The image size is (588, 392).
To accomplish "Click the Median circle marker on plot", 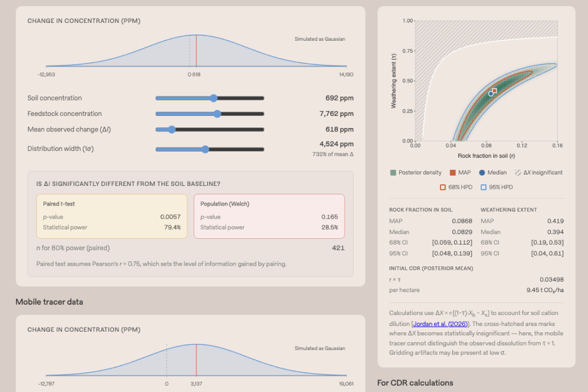I will [491, 94].
